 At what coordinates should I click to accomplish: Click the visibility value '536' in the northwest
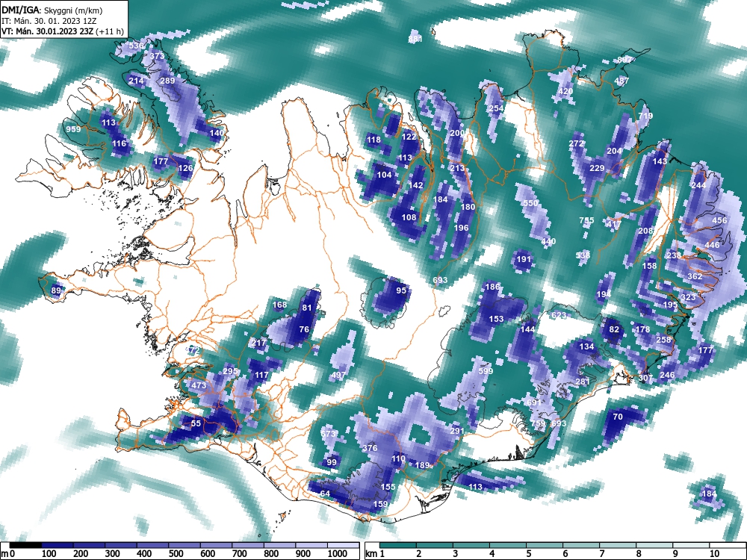coord(136,46)
